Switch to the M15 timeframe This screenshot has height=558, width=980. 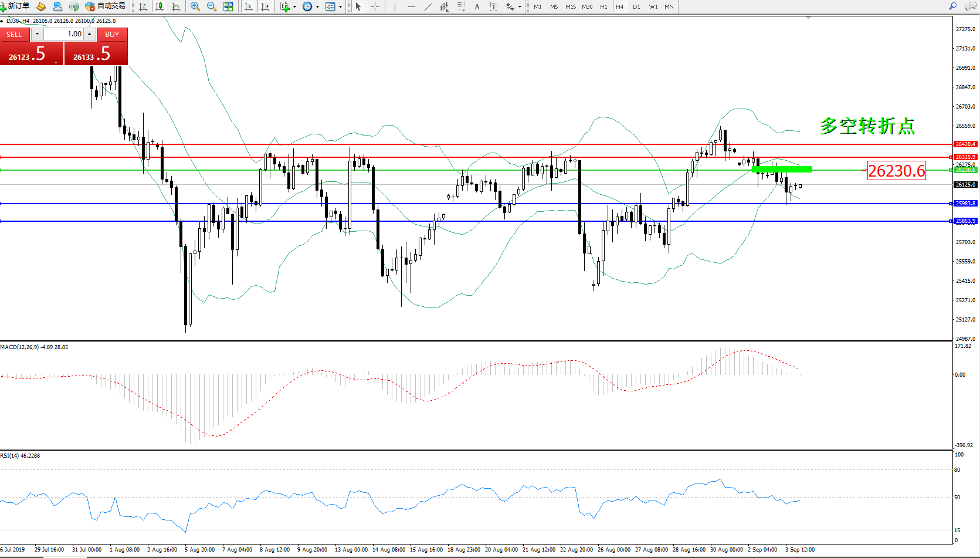click(570, 6)
